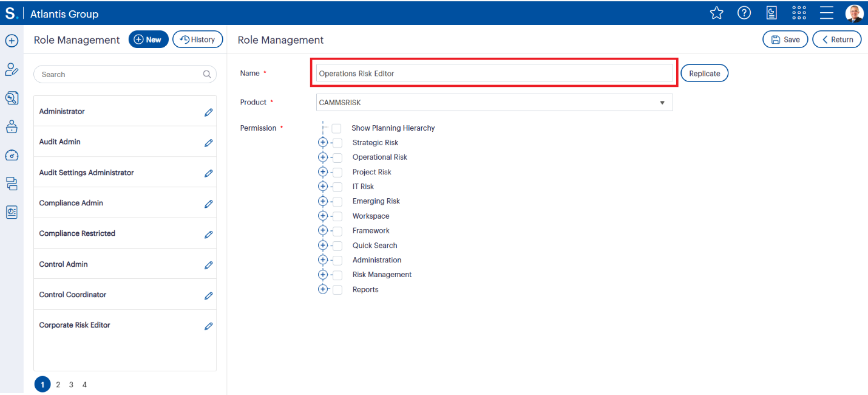Expand the Quick Search tree node
Viewport: 868px width, 395px height.
pos(323,245)
